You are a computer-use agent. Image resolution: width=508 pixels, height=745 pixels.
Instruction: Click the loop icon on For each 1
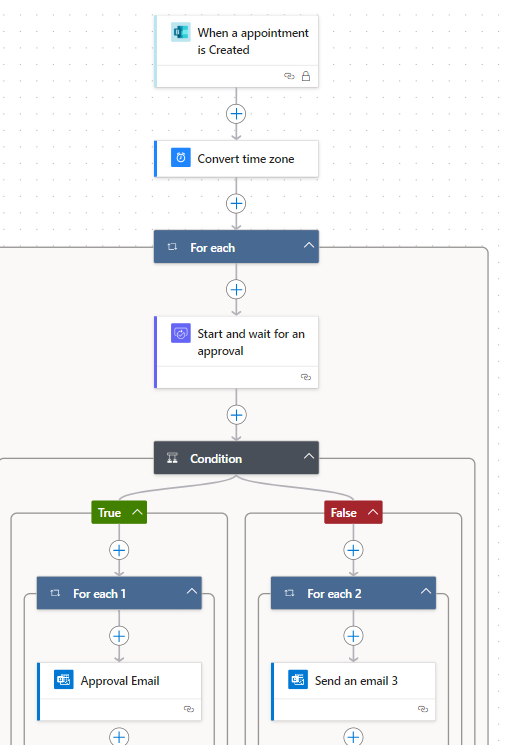55,593
